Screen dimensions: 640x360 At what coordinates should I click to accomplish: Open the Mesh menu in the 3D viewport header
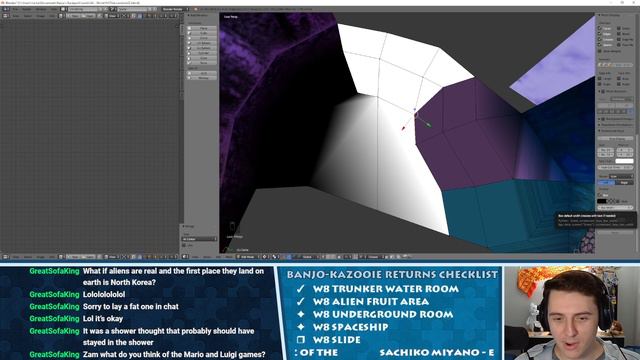click(229, 257)
